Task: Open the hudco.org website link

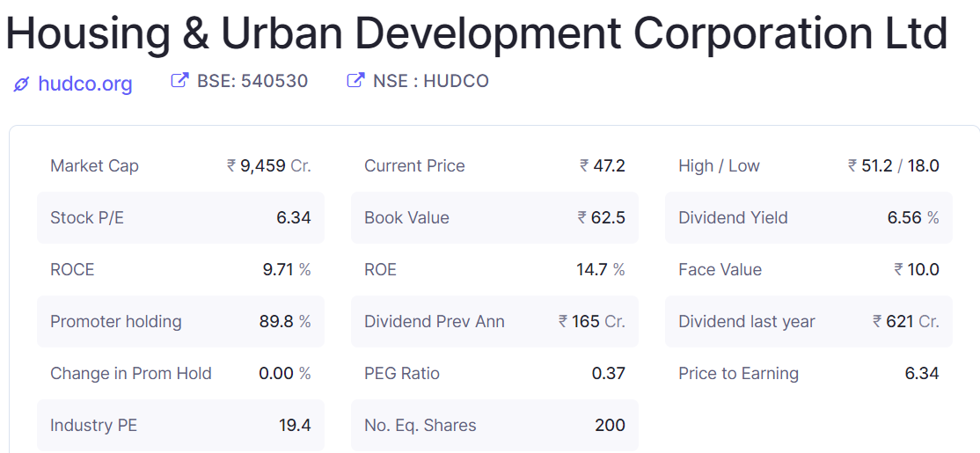Action: coord(84,84)
